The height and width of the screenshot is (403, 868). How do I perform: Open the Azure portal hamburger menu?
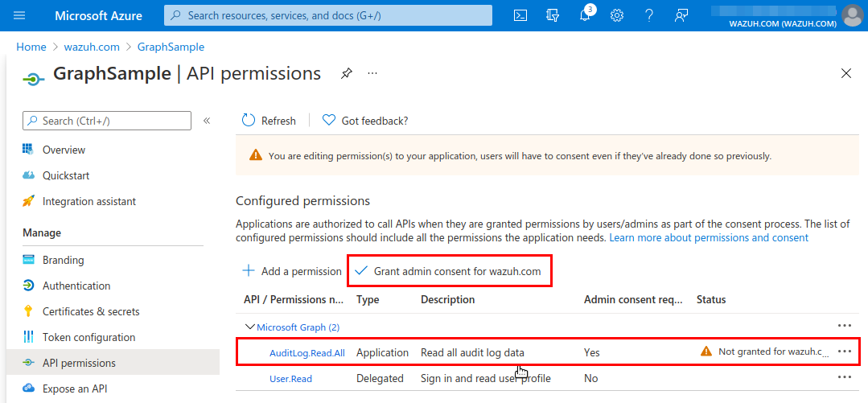point(19,15)
